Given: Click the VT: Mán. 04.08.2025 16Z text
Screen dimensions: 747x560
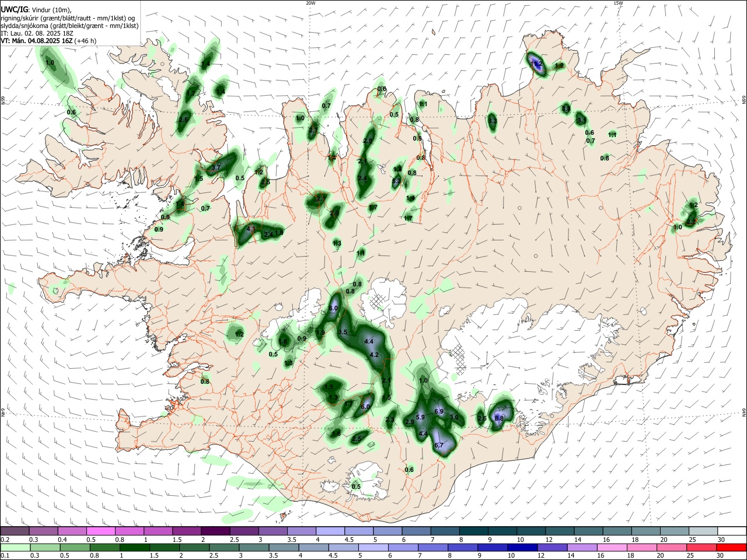Looking at the screenshot, I should [x=37, y=41].
